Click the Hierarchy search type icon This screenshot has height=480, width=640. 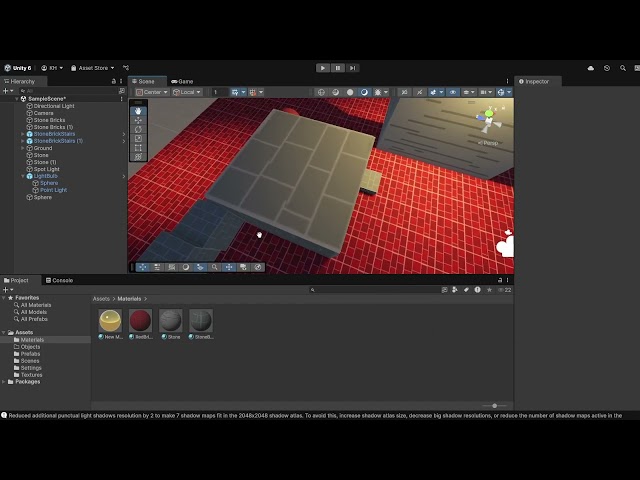(x=122, y=91)
